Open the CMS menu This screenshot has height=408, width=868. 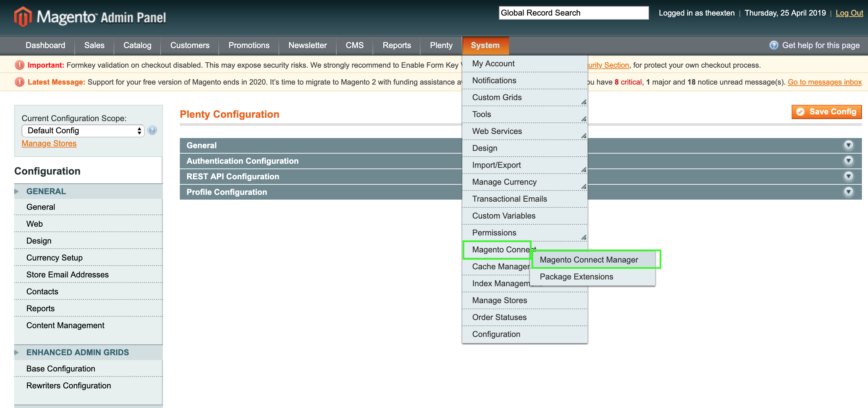(x=355, y=45)
